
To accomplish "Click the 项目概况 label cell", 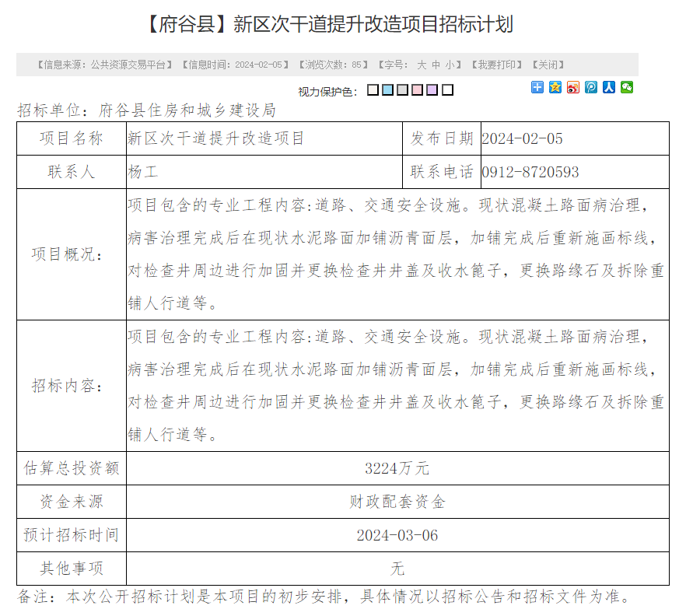I will pos(72,254).
